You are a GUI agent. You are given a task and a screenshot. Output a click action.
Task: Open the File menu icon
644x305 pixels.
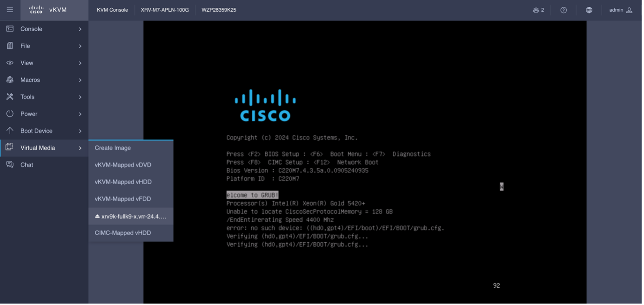(10, 46)
